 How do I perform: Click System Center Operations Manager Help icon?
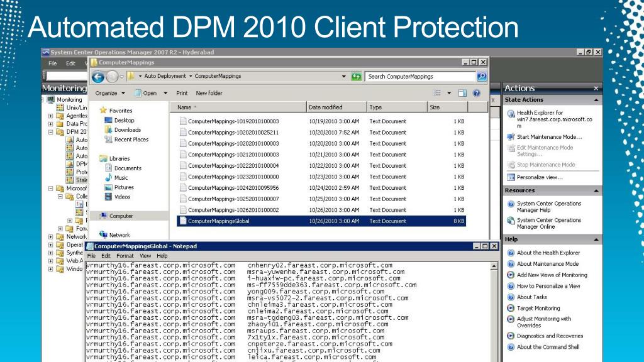[x=511, y=204]
